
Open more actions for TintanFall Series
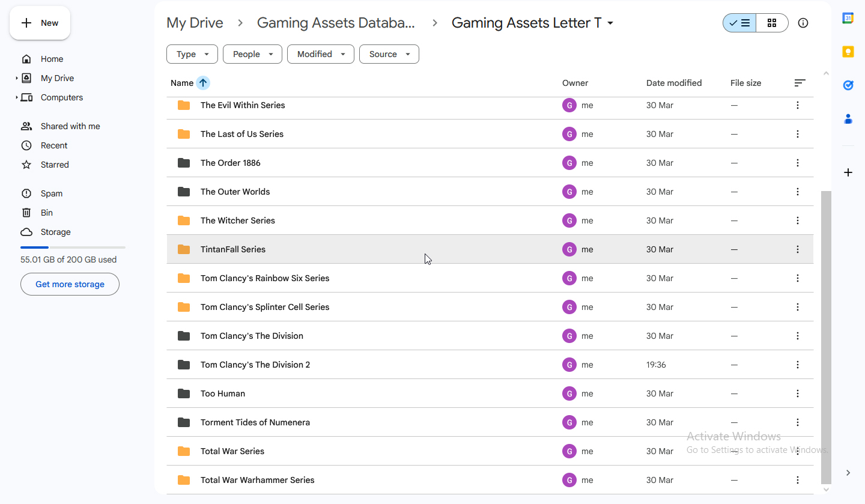tap(798, 249)
